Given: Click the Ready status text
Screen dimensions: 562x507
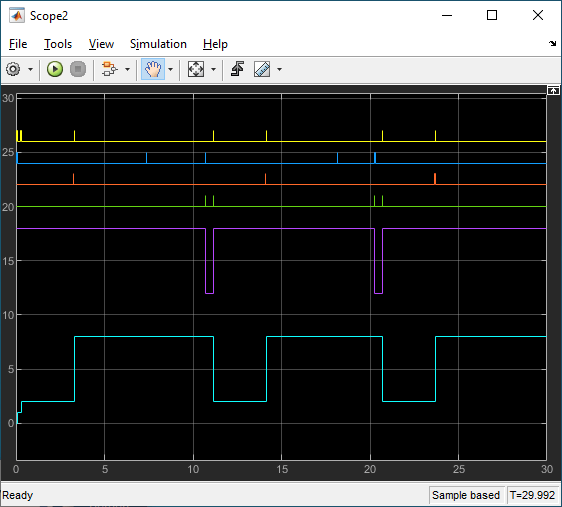Looking at the screenshot, I should click(x=18, y=495).
